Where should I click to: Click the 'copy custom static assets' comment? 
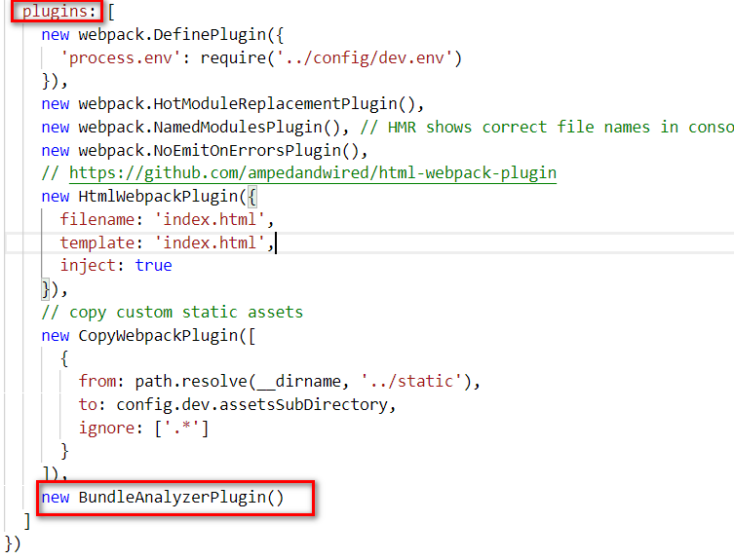pyautogui.click(x=173, y=312)
